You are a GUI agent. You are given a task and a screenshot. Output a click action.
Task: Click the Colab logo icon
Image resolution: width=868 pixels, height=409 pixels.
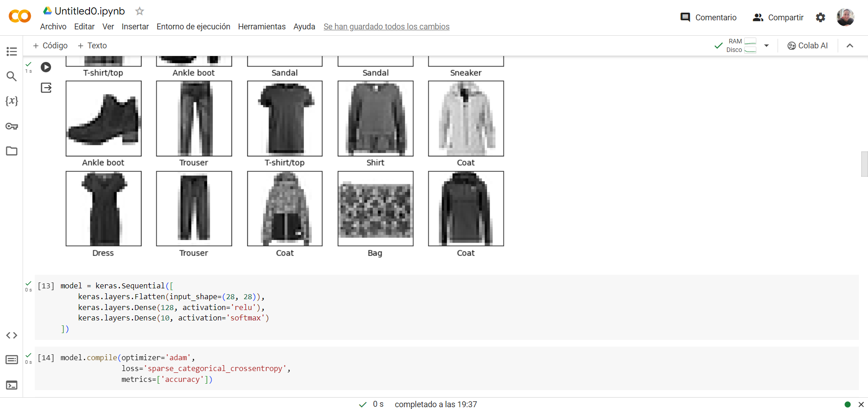20,16
